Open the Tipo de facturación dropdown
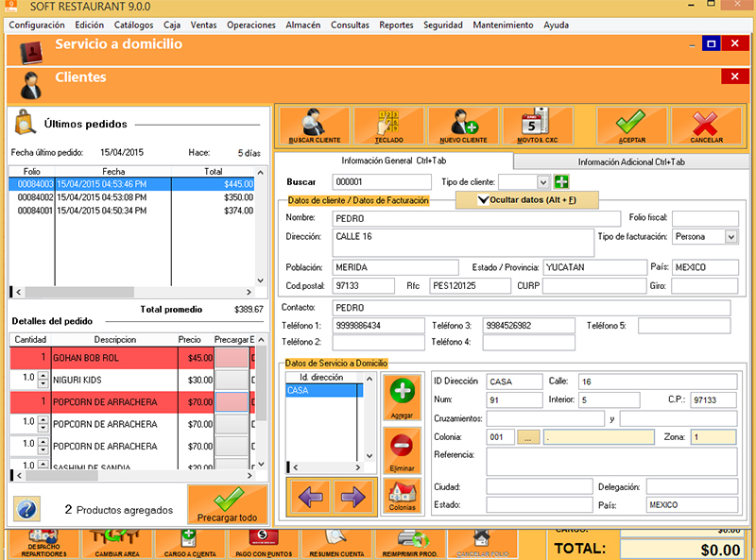 click(730, 236)
